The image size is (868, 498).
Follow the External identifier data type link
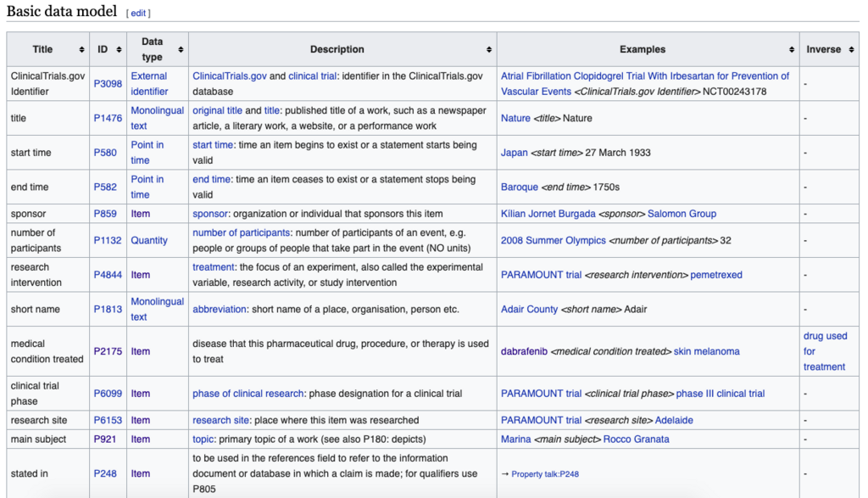click(149, 84)
